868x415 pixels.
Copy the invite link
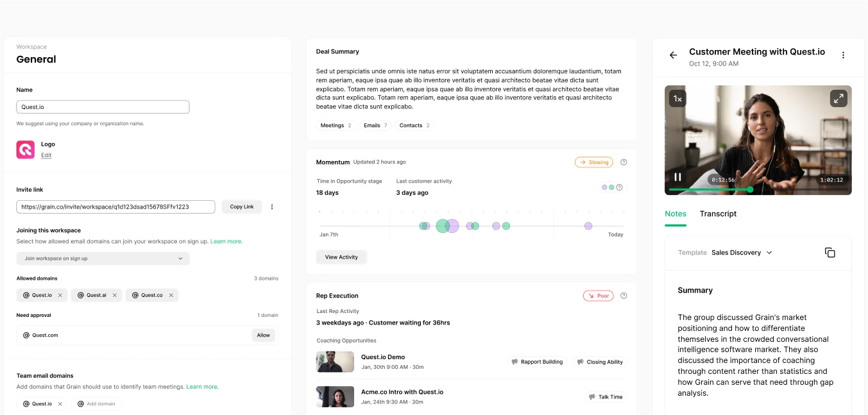pos(242,207)
